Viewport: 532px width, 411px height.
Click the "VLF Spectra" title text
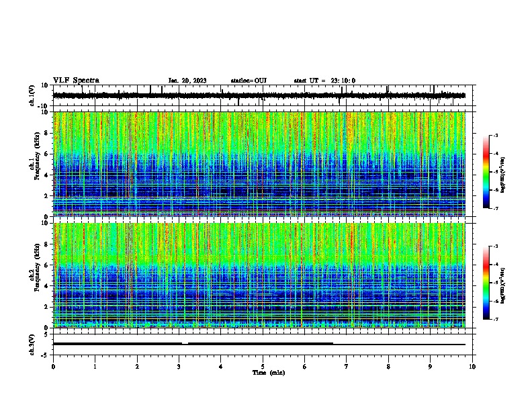pos(76,81)
